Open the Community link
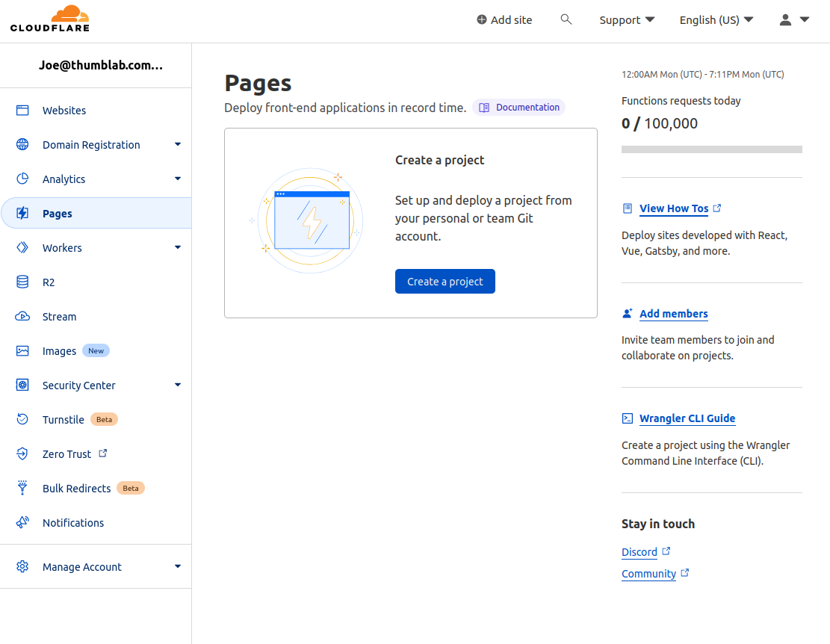The height and width of the screenshot is (644, 830). [x=648, y=574]
